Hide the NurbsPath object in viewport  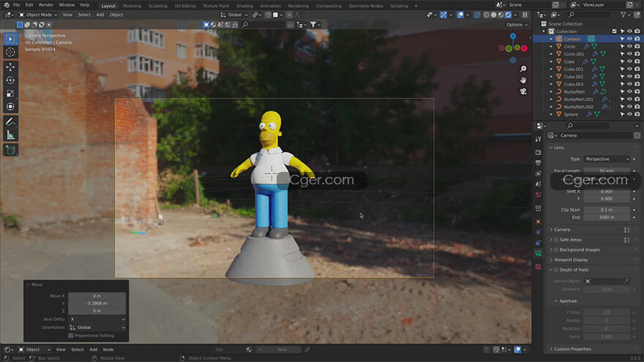click(629, 91)
